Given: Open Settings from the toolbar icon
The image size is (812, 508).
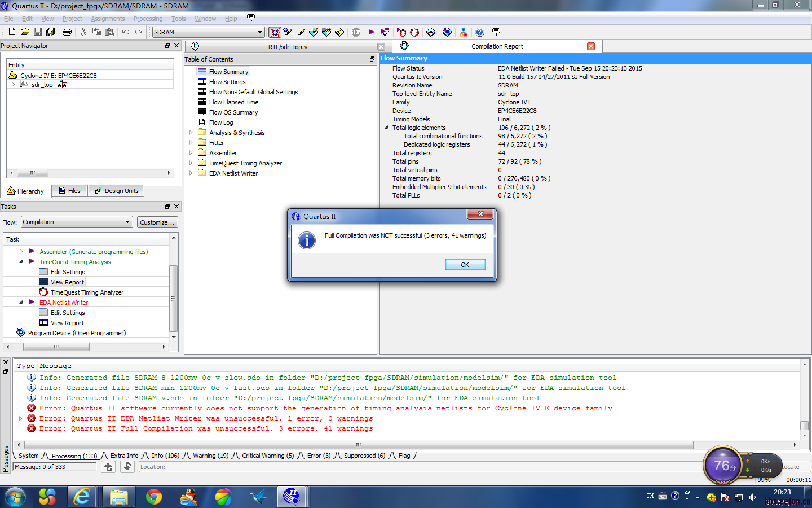Looking at the screenshot, I should pyautogui.click(x=288, y=32).
